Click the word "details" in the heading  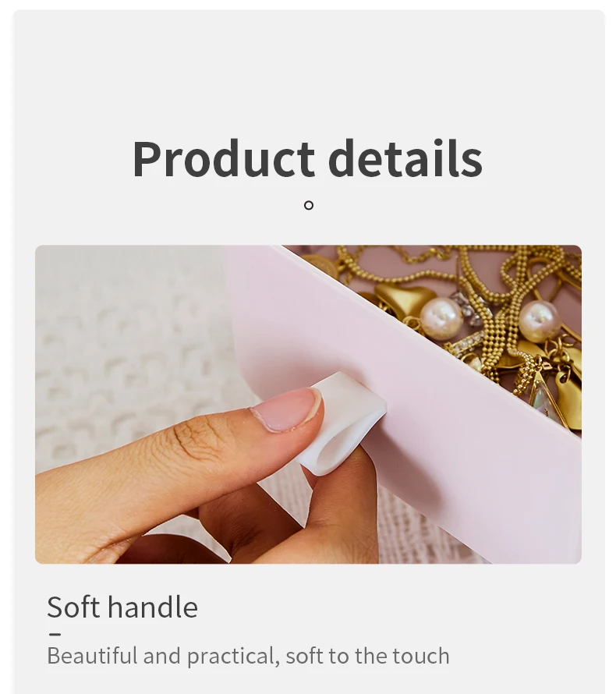click(x=405, y=158)
